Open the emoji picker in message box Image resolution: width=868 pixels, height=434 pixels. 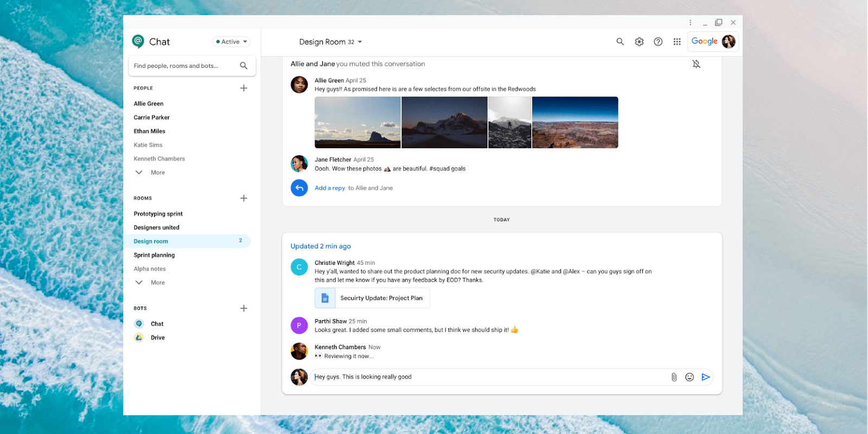tap(690, 377)
